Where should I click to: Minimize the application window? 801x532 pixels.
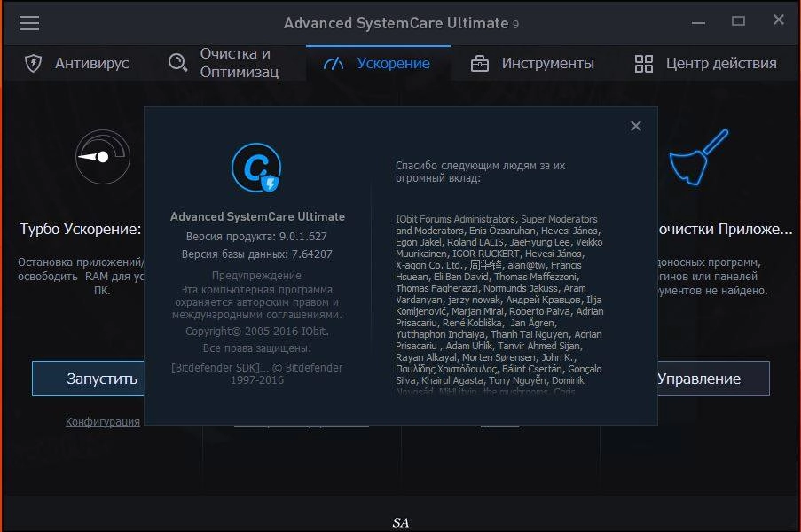(x=698, y=22)
